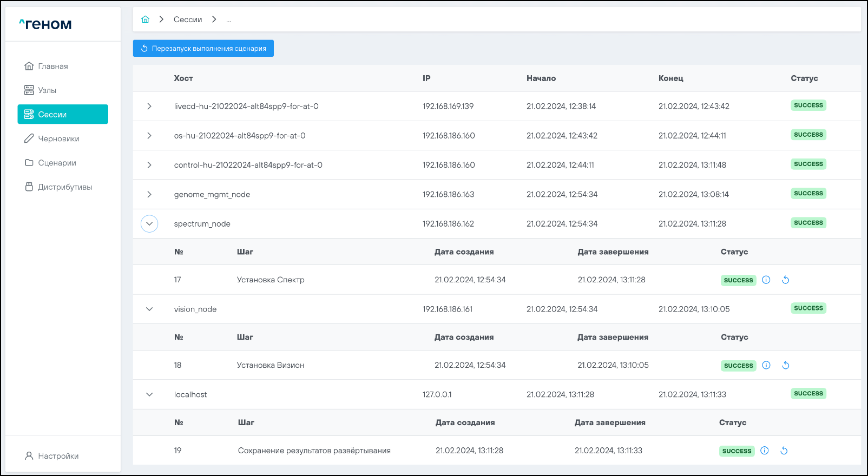This screenshot has height=476, width=868.
Task: Restart the Установка Спектр step
Action: (786, 280)
